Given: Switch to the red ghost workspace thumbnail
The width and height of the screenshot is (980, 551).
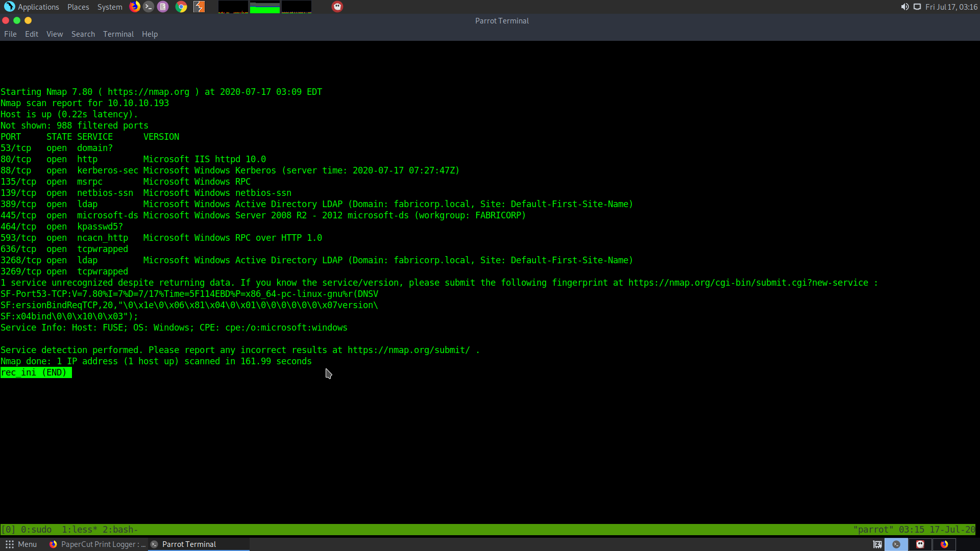Looking at the screenshot, I should [x=920, y=544].
